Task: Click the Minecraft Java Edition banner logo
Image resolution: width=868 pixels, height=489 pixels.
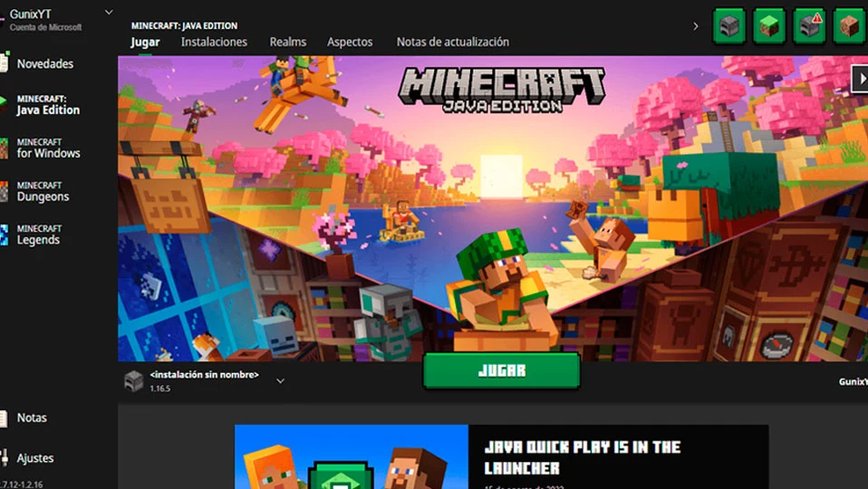Action: click(502, 90)
